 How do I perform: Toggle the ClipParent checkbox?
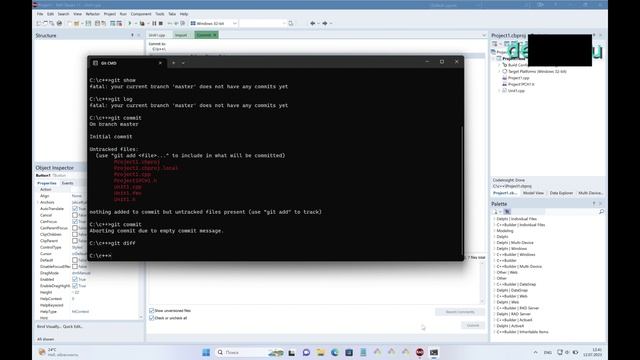tap(75, 241)
